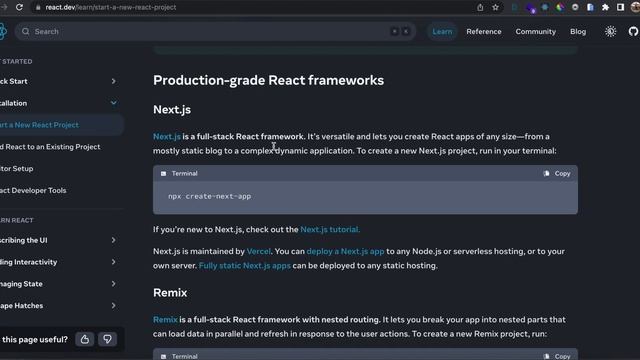Focus the Search input field
This screenshot has width=640, height=360.
216,31
